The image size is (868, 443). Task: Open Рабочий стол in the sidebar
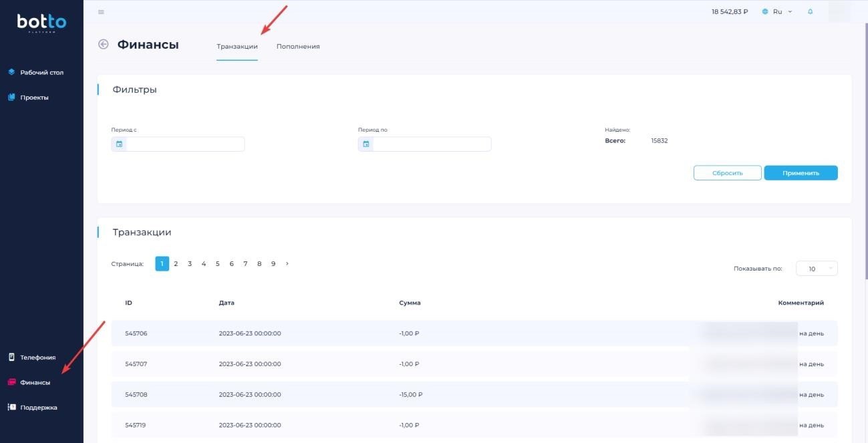(x=41, y=72)
